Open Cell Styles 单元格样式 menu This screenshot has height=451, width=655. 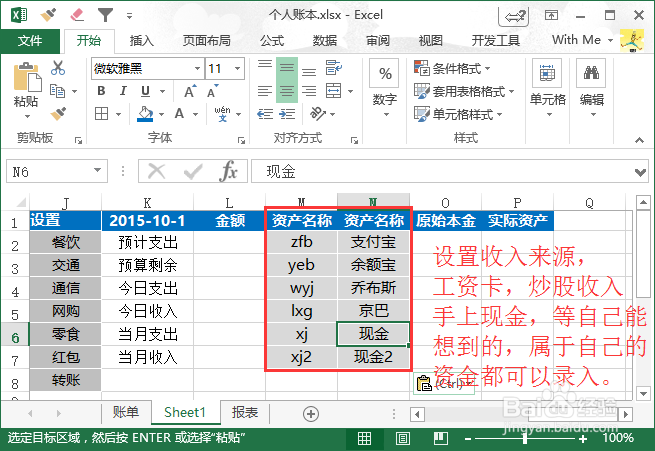458,114
